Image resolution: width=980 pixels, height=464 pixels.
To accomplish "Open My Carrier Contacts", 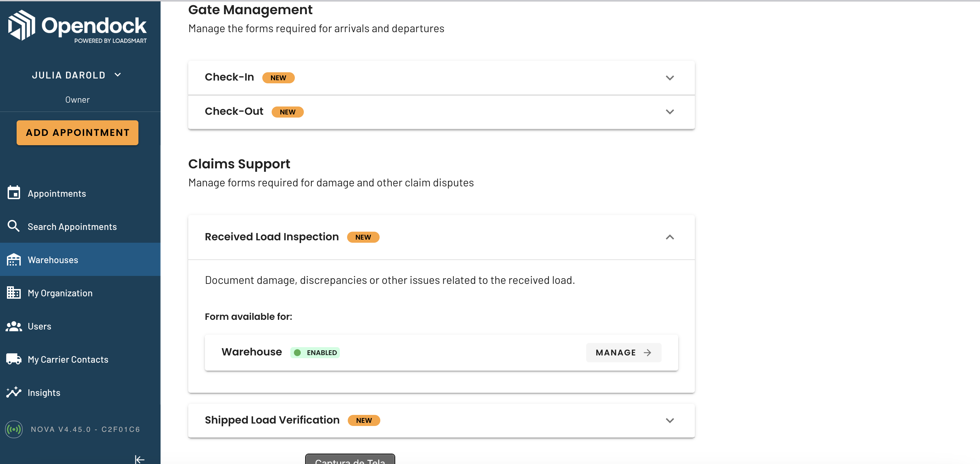I will click(x=68, y=360).
